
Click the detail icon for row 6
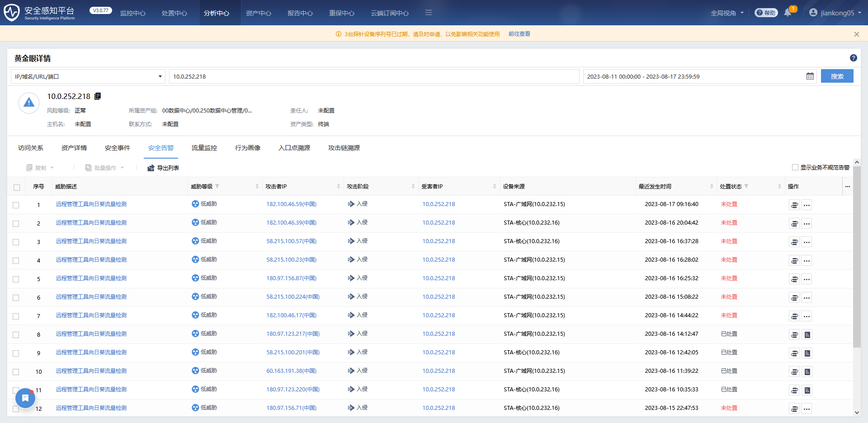point(794,297)
